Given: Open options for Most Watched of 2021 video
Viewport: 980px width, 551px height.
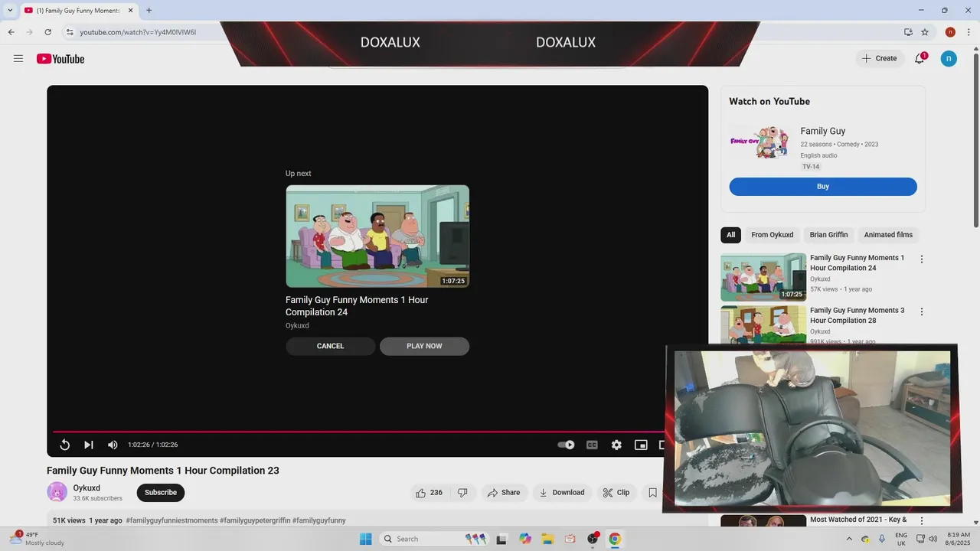Looking at the screenshot, I should pyautogui.click(x=922, y=520).
